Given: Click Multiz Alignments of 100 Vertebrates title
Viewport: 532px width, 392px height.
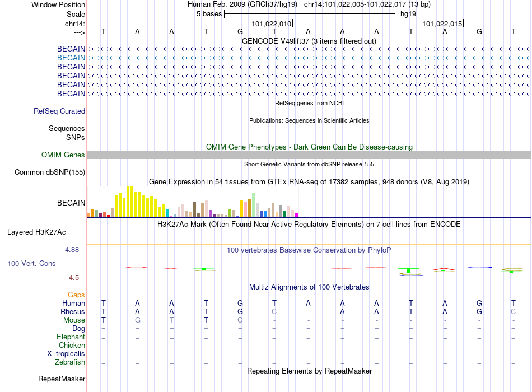Looking at the screenshot, I should 309,287.
